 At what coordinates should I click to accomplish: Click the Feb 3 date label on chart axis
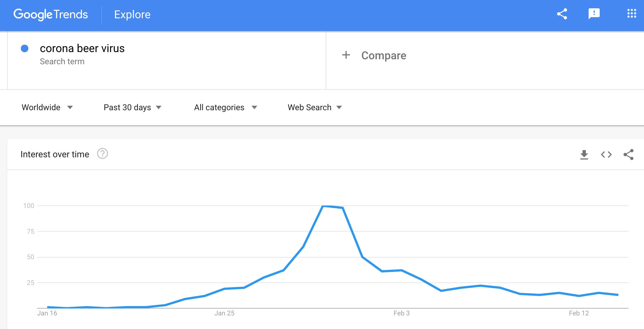click(x=401, y=313)
